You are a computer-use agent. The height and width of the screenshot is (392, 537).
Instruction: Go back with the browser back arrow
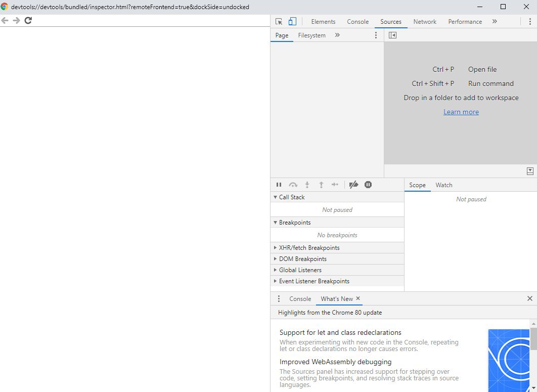[5, 20]
